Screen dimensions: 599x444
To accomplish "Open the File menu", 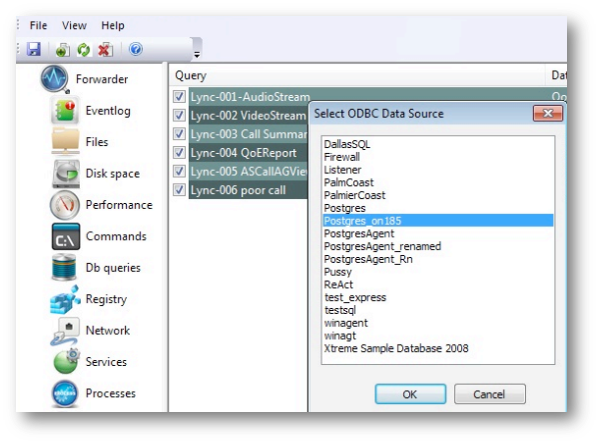I will pos(38,25).
